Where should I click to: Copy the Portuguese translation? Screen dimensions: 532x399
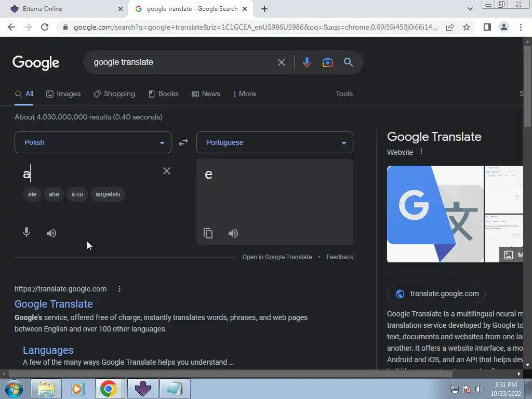[208, 233]
